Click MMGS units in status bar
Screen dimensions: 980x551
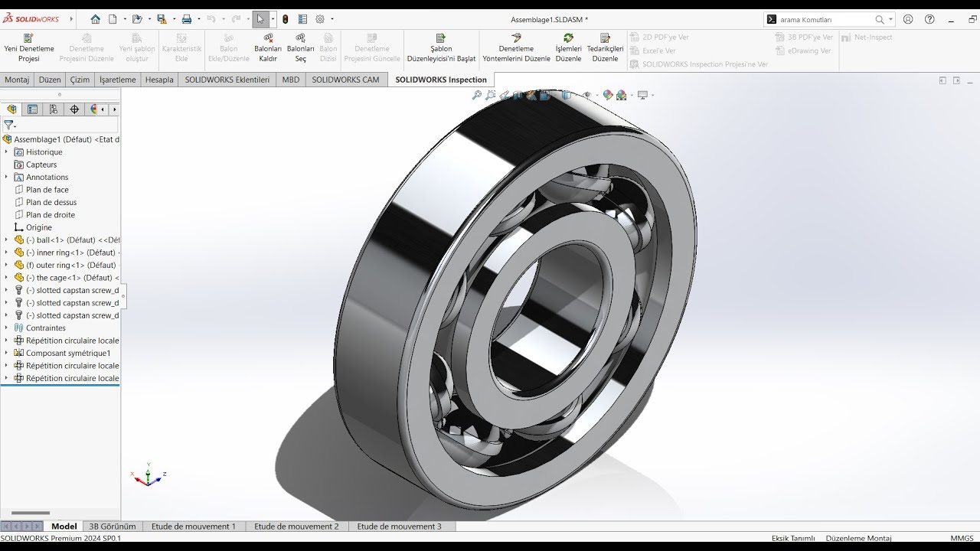click(x=962, y=538)
